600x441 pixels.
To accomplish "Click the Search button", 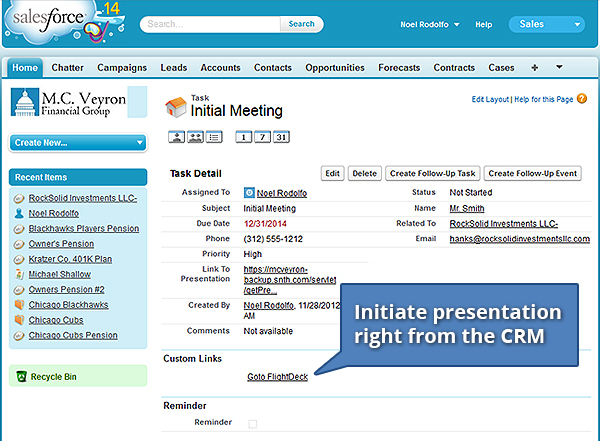I will coord(302,24).
